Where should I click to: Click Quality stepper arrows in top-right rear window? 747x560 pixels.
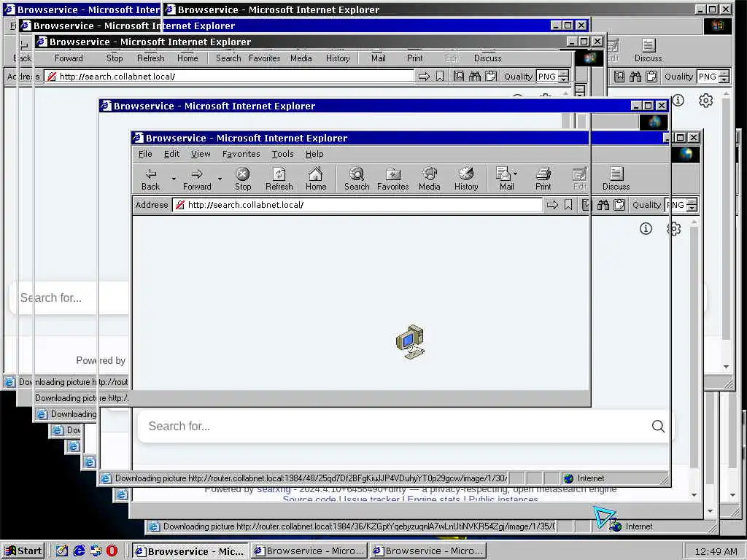tap(724, 76)
